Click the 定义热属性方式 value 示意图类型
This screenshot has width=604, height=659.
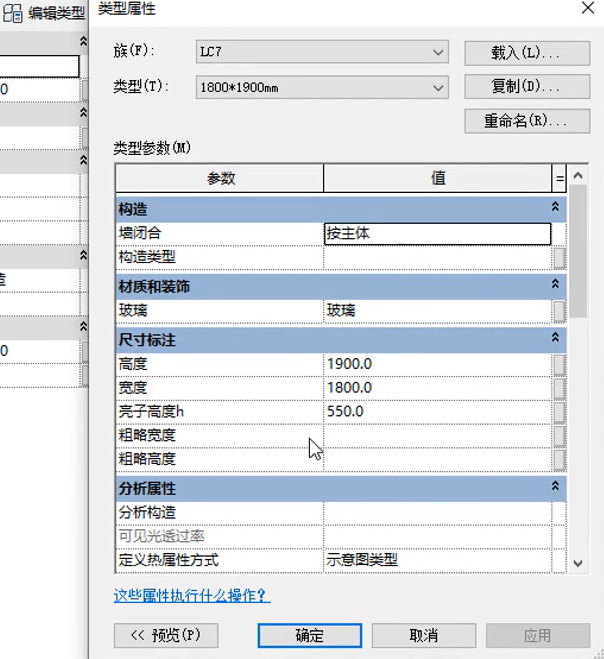tap(437, 560)
